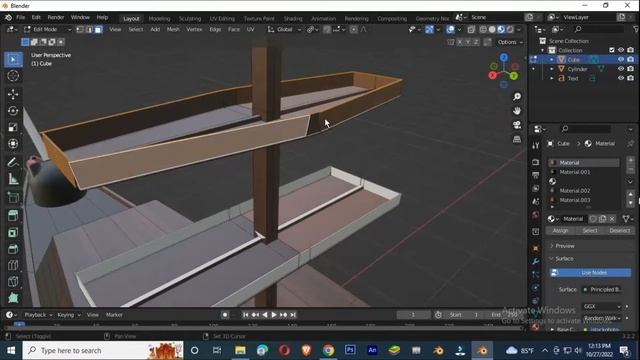Expand the Cylinder tree item in outliner
The height and width of the screenshot is (360, 640).
tap(551, 69)
